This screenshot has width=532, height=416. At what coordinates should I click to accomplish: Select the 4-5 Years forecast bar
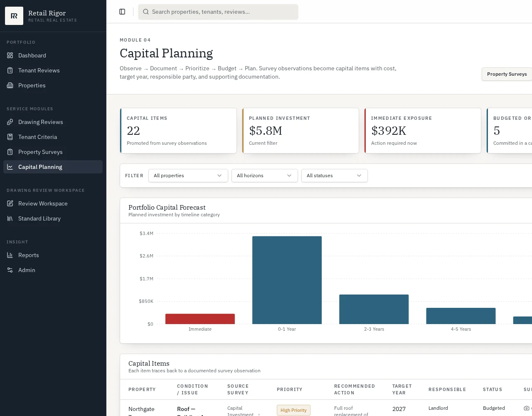461,316
